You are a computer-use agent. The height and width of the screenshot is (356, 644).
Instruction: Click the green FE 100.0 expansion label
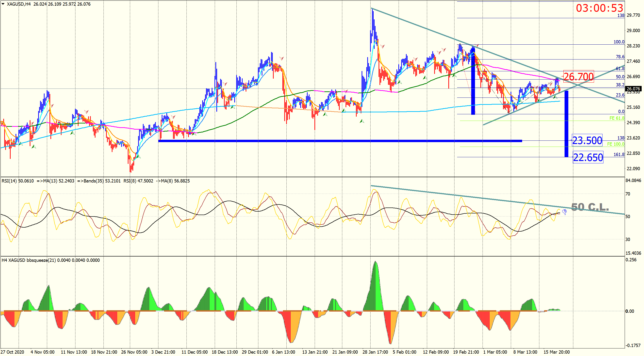615,144
